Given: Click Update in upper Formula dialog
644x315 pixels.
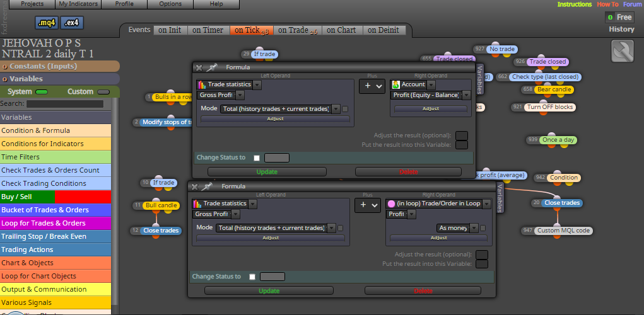Looking at the screenshot, I should tap(267, 172).
